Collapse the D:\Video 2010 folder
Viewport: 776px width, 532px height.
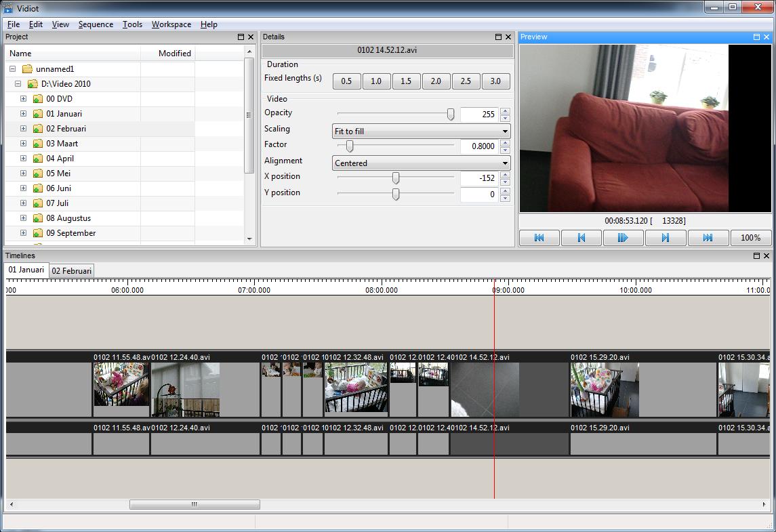(x=18, y=84)
